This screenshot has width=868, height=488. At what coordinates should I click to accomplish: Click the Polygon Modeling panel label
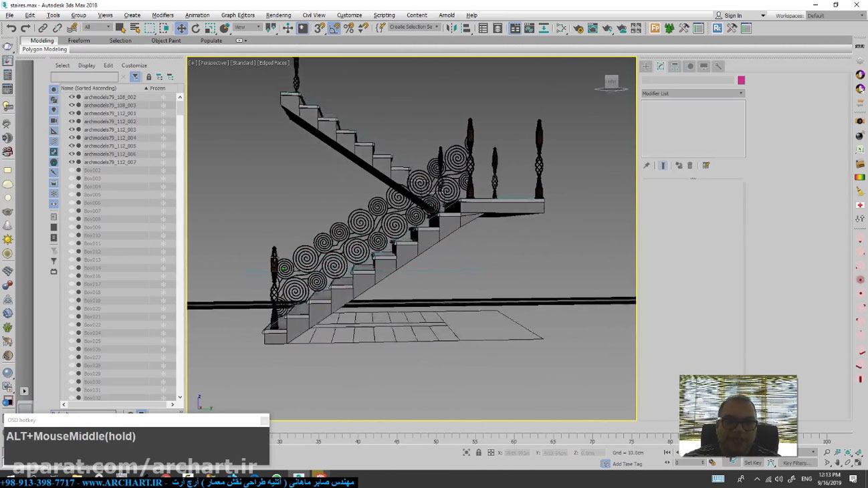tap(44, 49)
